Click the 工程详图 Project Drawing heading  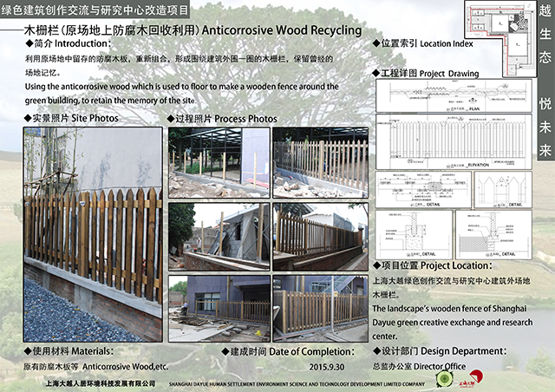tap(426, 74)
